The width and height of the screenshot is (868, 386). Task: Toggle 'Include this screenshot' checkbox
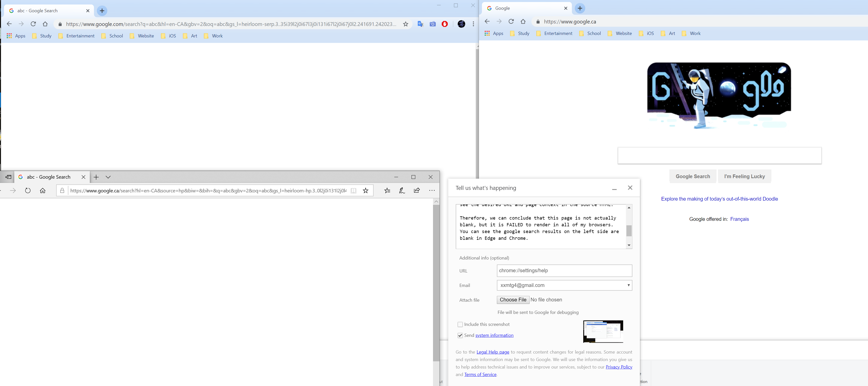pos(459,324)
